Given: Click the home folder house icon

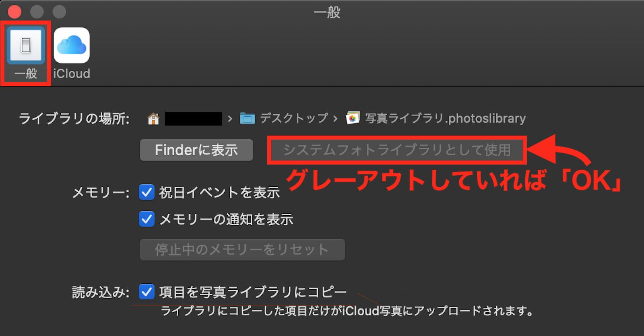Looking at the screenshot, I should (x=153, y=119).
